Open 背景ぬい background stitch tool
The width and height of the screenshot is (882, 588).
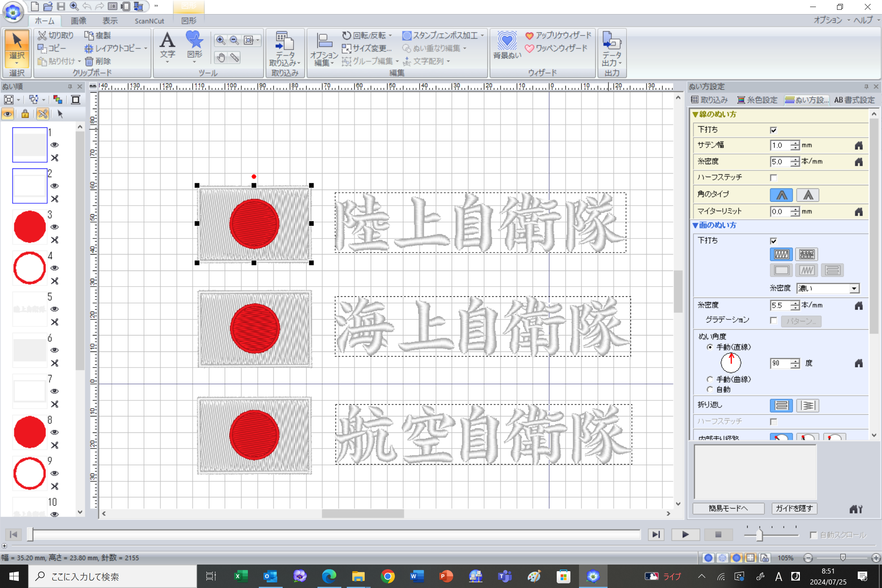click(507, 46)
